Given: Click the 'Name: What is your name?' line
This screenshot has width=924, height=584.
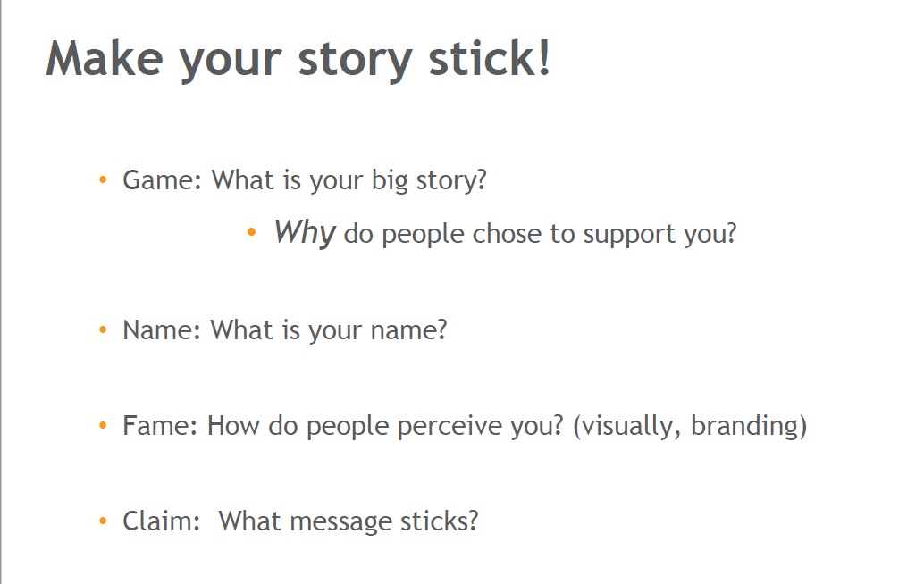Looking at the screenshot, I should pos(285,331).
